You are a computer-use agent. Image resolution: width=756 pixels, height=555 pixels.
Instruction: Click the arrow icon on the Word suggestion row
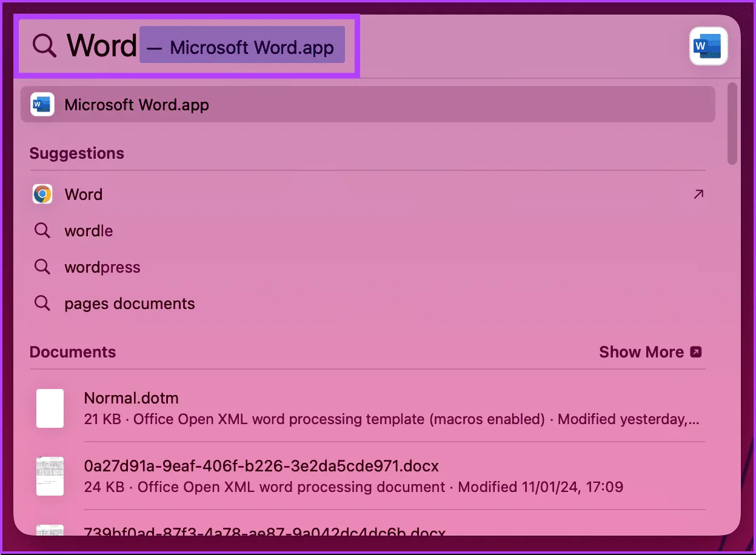point(698,194)
